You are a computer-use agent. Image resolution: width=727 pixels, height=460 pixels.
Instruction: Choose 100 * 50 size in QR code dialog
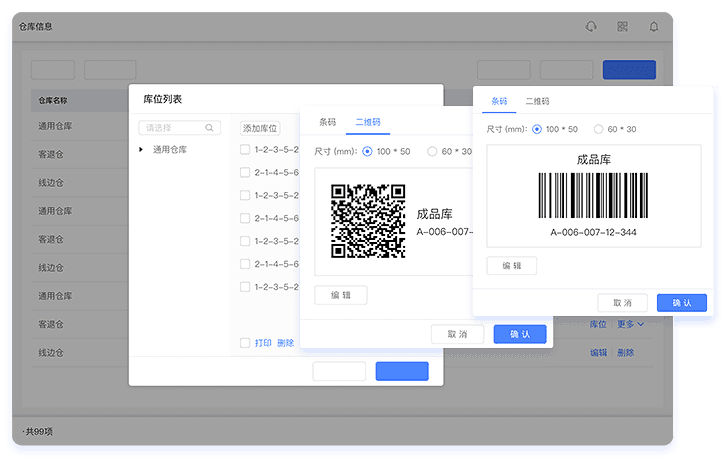coord(367,152)
